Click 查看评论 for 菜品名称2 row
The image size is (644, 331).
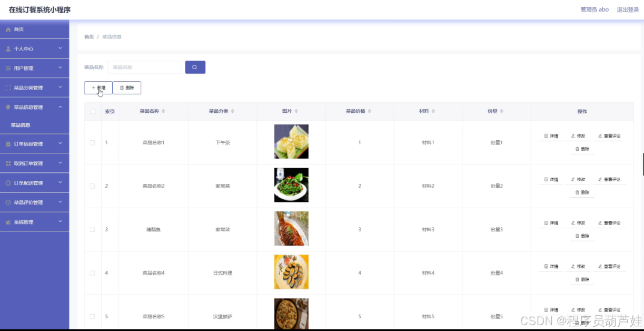(609, 180)
